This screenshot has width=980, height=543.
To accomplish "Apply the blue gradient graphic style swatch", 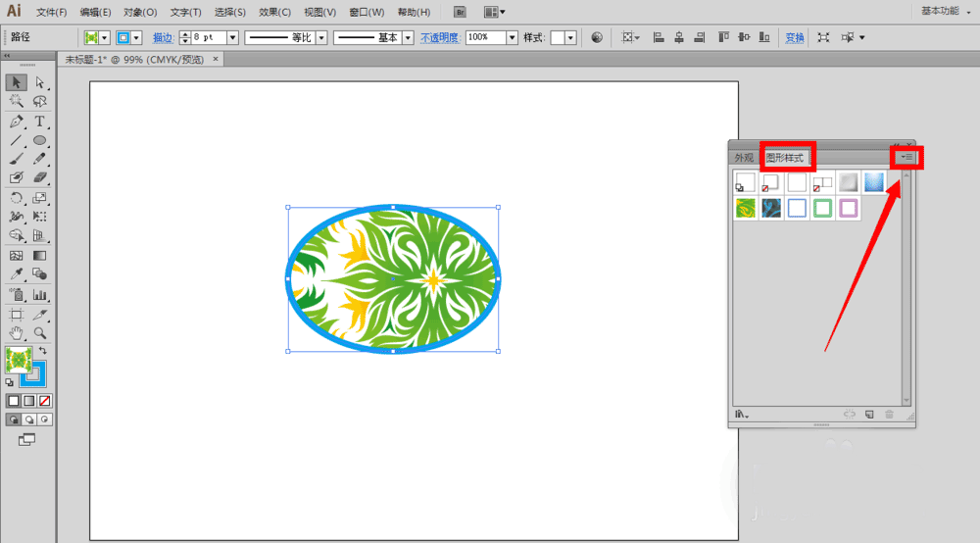I will 874,182.
